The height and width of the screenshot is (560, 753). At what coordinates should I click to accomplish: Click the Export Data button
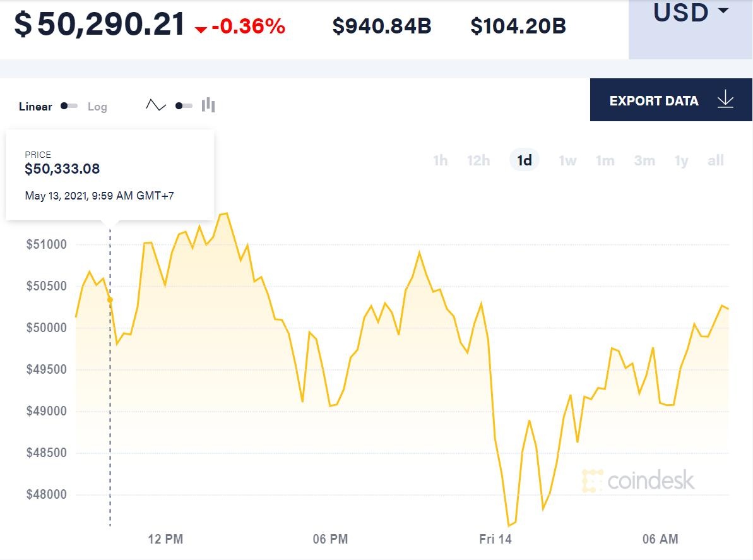[654, 100]
